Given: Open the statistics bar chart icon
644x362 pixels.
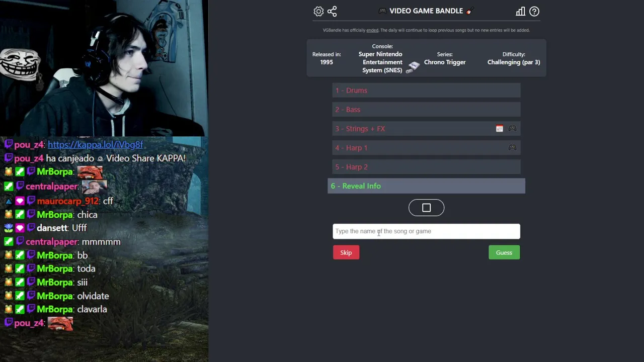Looking at the screenshot, I should [520, 11].
